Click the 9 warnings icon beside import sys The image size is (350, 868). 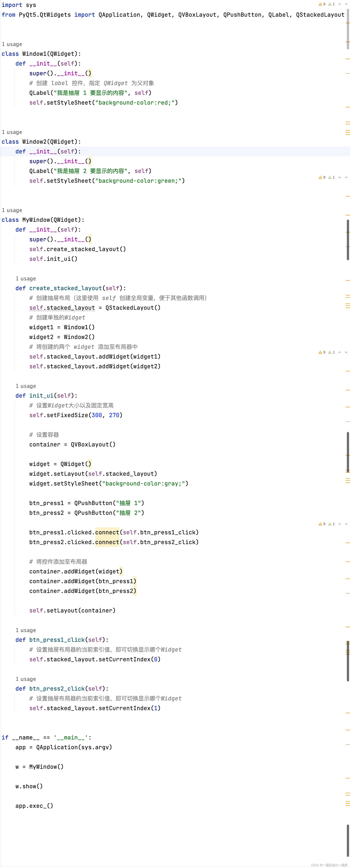(322, 4)
